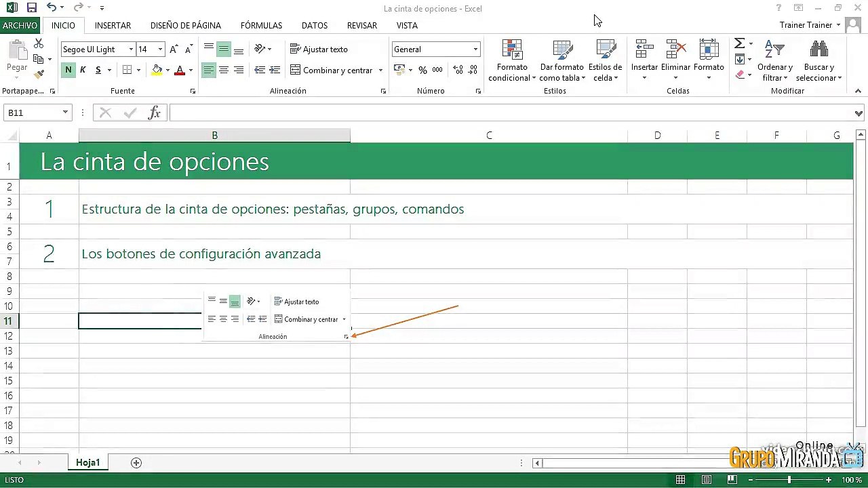Open Formato condicional menu
Screen dimensions: 868x488
[512, 60]
